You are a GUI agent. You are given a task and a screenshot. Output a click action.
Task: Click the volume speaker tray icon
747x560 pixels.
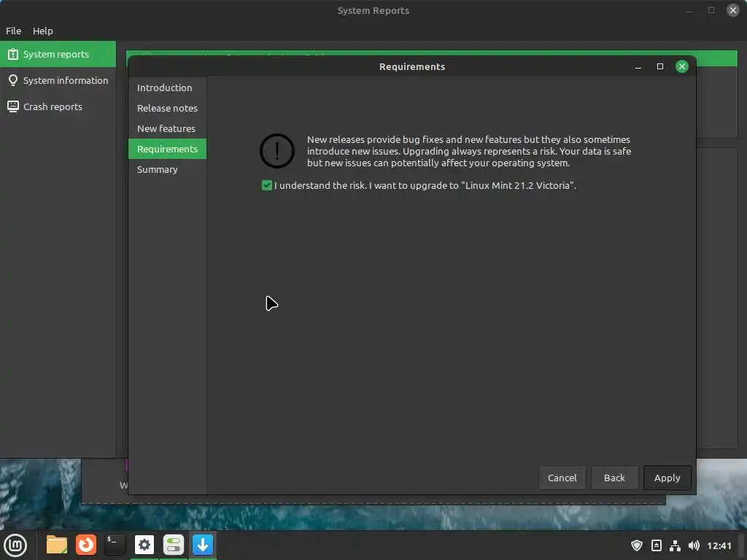[694, 545]
